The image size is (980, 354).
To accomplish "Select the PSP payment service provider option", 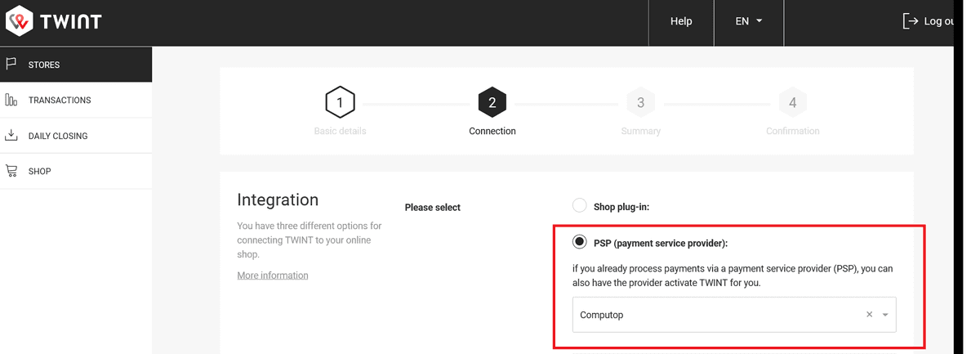I will 579,242.
